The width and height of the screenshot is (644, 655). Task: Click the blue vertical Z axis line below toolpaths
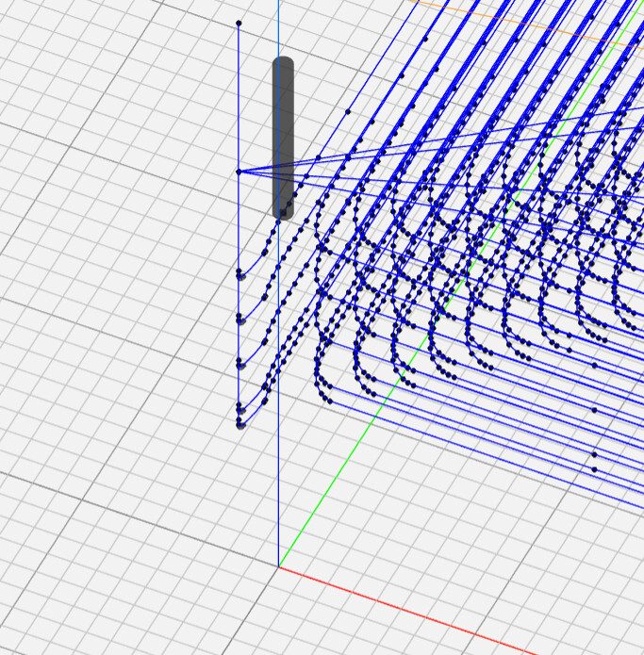pyautogui.click(x=278, y=490)
